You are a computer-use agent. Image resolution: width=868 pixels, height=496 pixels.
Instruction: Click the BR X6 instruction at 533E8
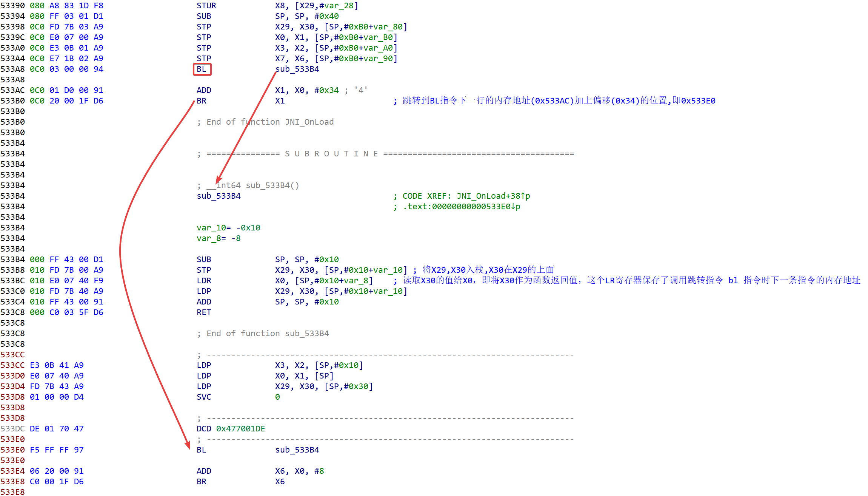coord(202,482)
